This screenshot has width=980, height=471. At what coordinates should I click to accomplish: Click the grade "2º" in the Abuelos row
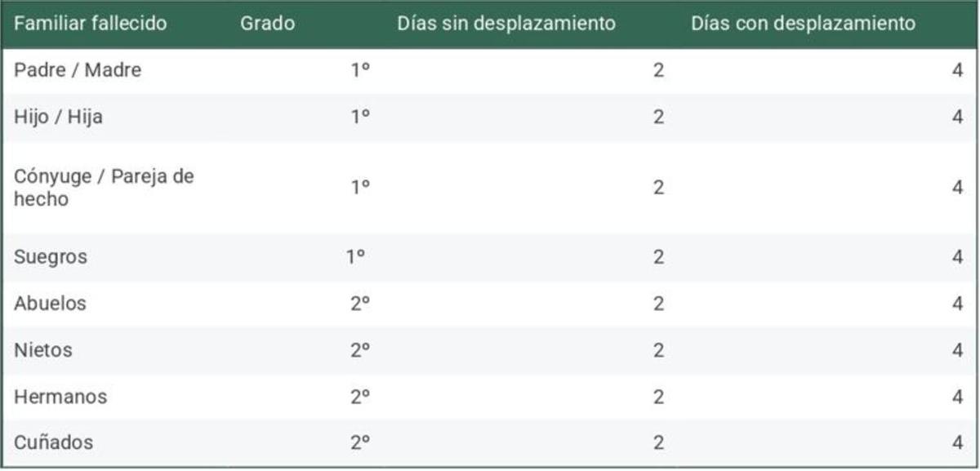pyautogui.click(x=360, y=304)
